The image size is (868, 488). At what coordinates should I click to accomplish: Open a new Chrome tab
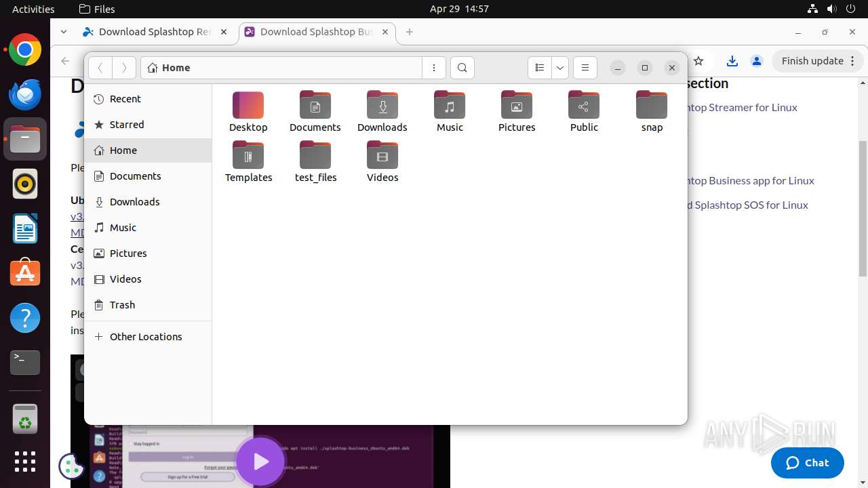(x=410, y=32)
